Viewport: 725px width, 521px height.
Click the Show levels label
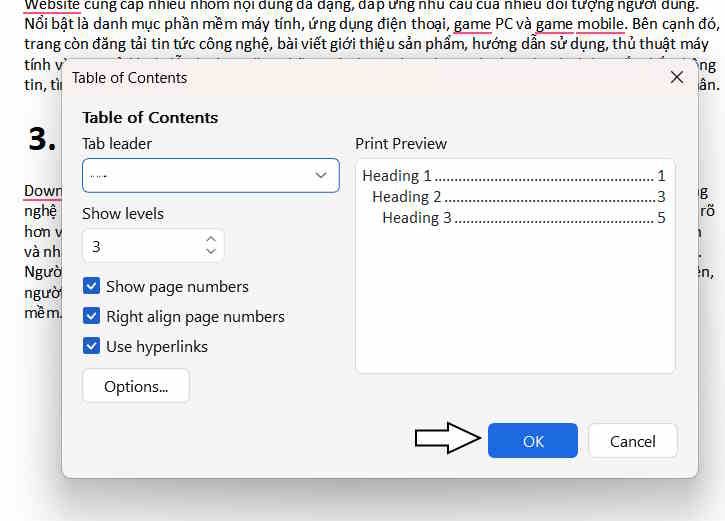pos(123,214)
